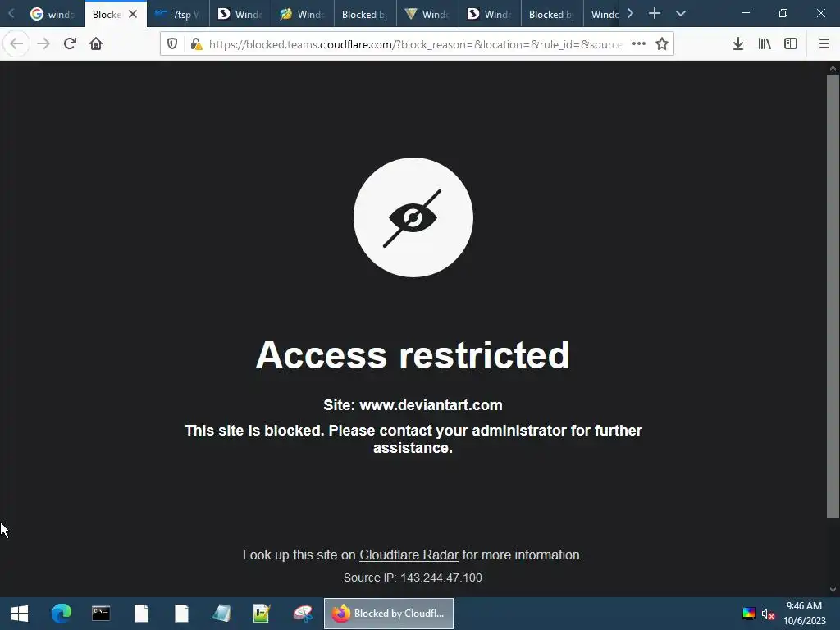
Task: Open a new tab with plus
Action: (654, 14)
